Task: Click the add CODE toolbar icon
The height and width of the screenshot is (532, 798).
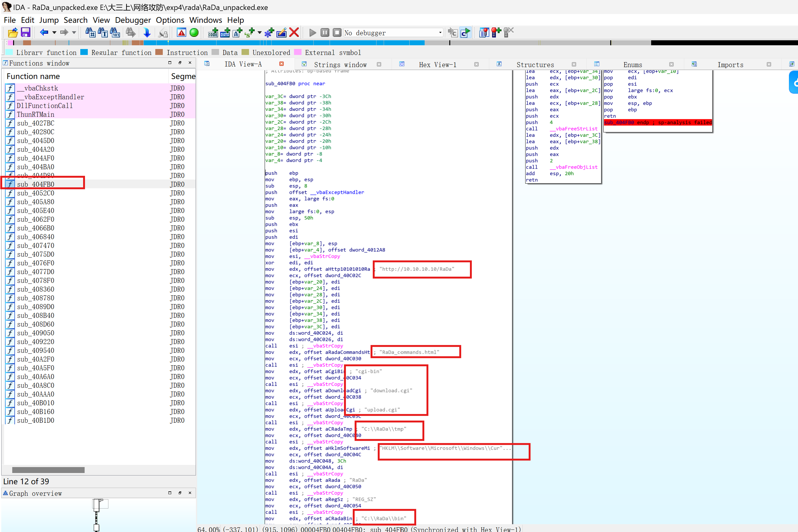Action: (x=212, y=32)
